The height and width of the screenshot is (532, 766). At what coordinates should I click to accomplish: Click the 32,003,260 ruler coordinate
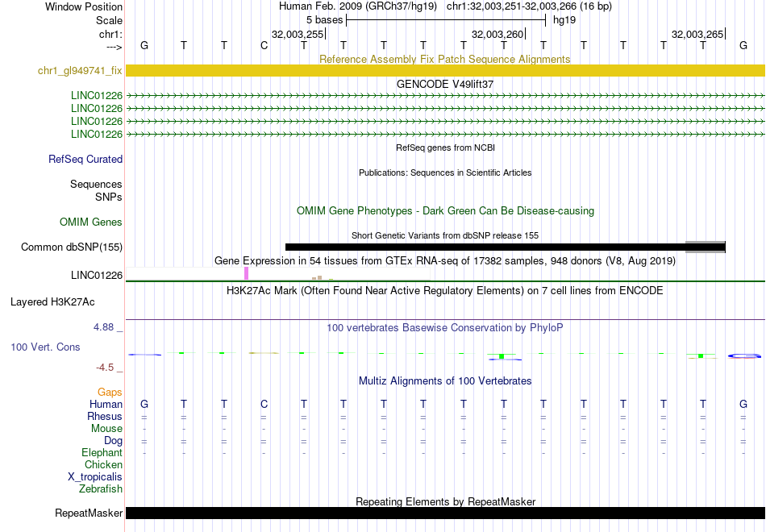497,34
